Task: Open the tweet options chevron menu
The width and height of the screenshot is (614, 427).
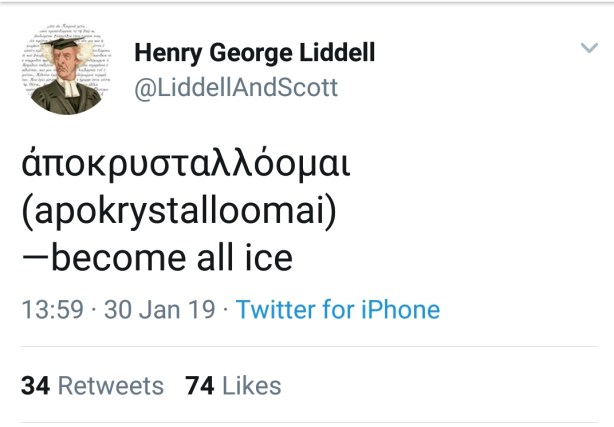Action: tap(589, 48)
